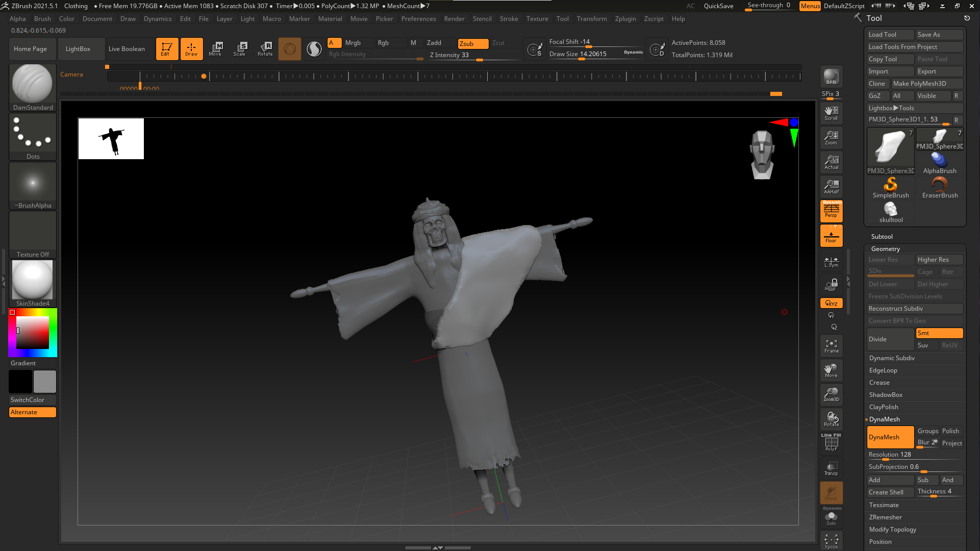Click the silhouette thumbnail preview in viewport
The height and width of the screenshot is (551, 980).
pyautogui.click(x=111, y=139)
